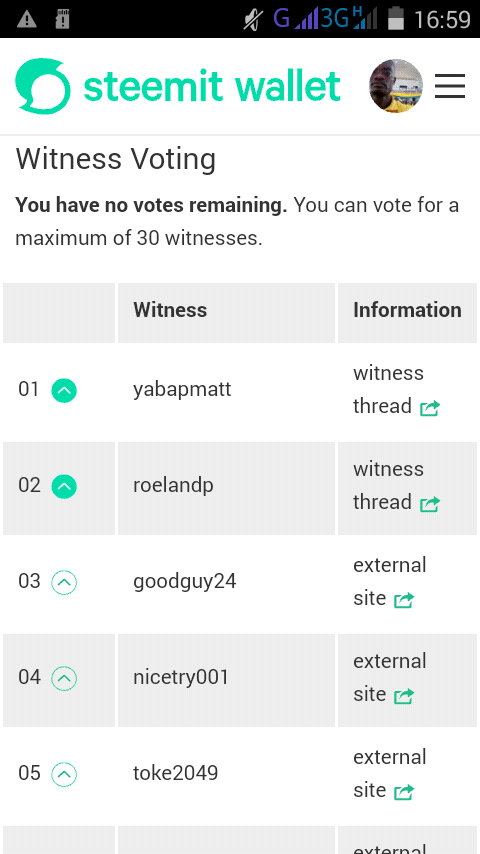480x854 pixels.
Task: Open roelandp witness thread share icon
Action: point(430,504)
